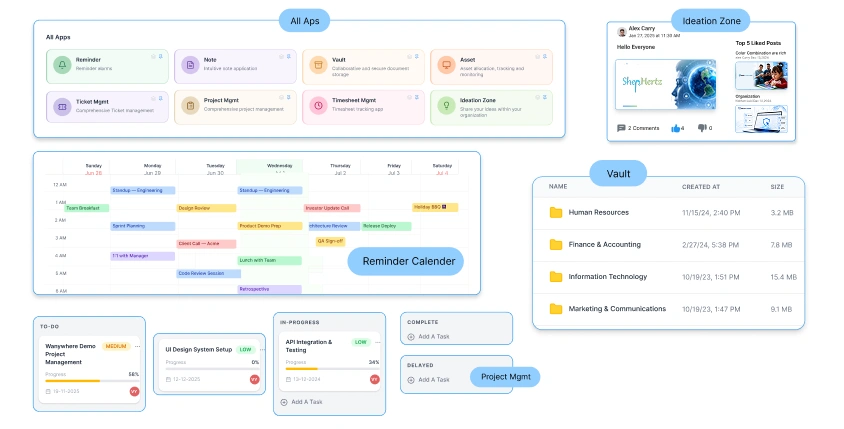Open the Project Mgmt clipboard icon

[x=190, y=106]
